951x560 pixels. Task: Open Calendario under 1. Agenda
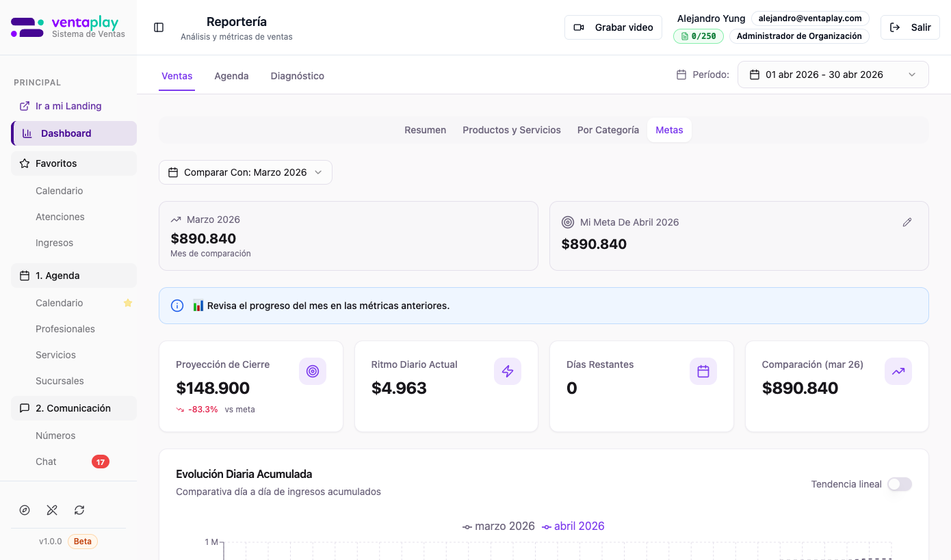point(60,303)
